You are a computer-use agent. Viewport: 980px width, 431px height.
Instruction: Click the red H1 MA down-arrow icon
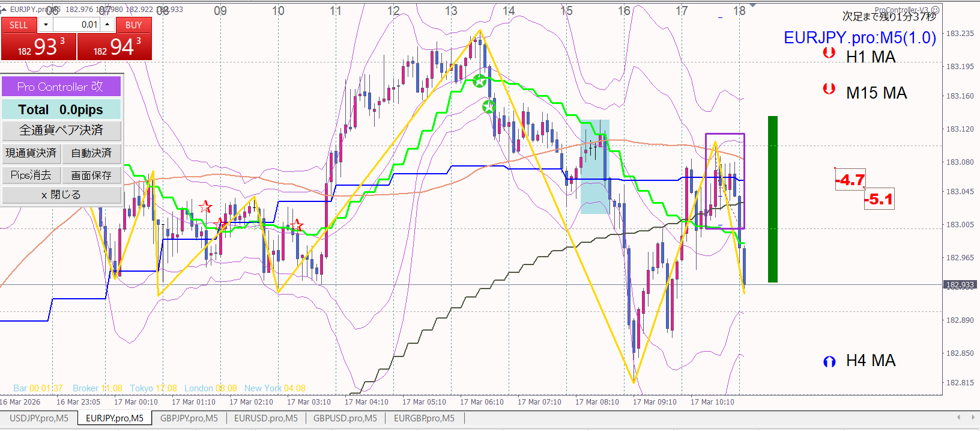point(829,53)
